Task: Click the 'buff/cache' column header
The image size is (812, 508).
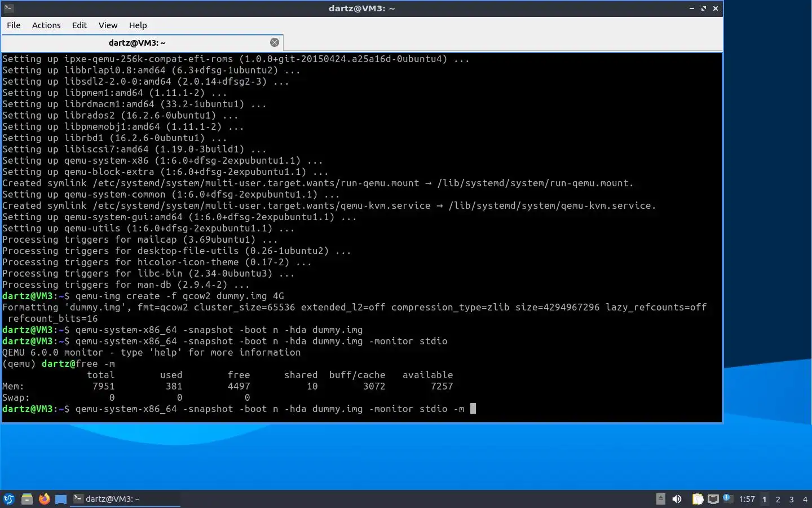Action: click(x=357, y=375)
